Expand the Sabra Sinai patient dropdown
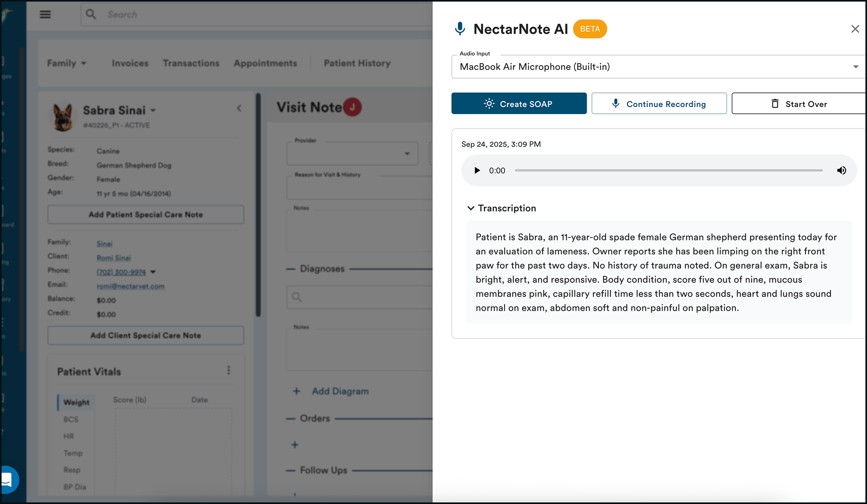 tap(153, 111)
